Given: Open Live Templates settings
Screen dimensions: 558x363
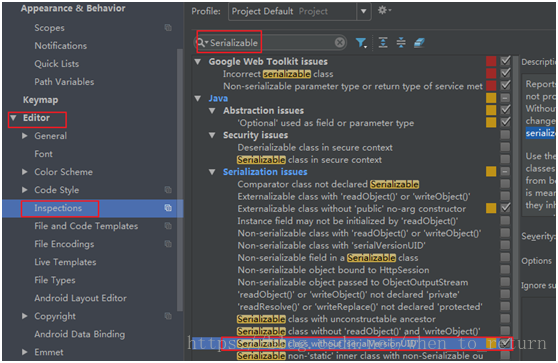Looking at the screenshot, I should point(65,262).
